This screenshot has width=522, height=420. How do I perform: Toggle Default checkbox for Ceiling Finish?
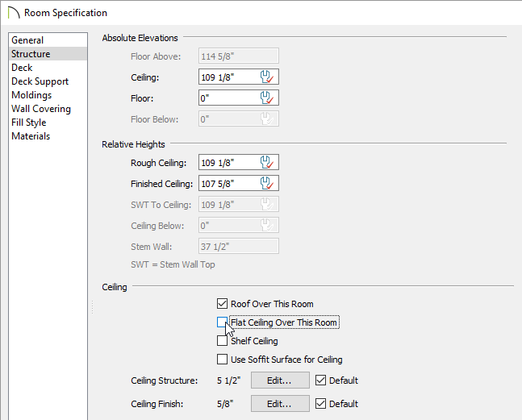[320, 404]
